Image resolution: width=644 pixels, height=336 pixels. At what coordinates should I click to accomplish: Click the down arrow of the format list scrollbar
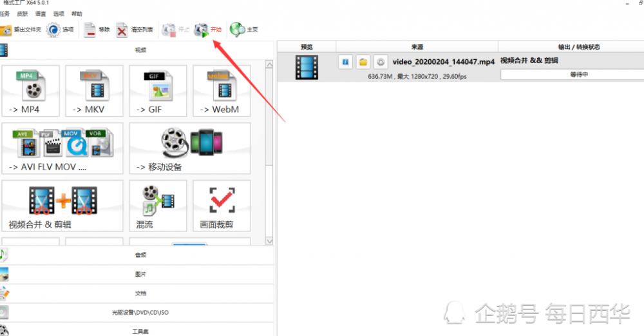pos(269,241)
